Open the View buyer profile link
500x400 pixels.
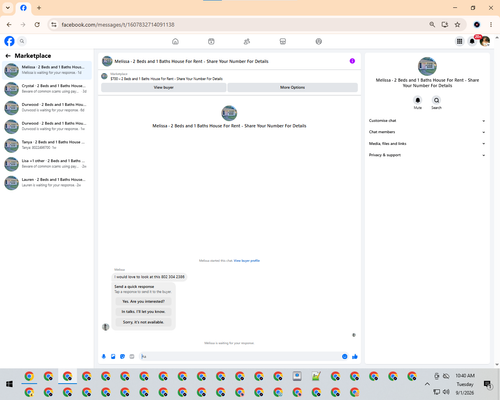pyautogui.click(x=247, y=261)
